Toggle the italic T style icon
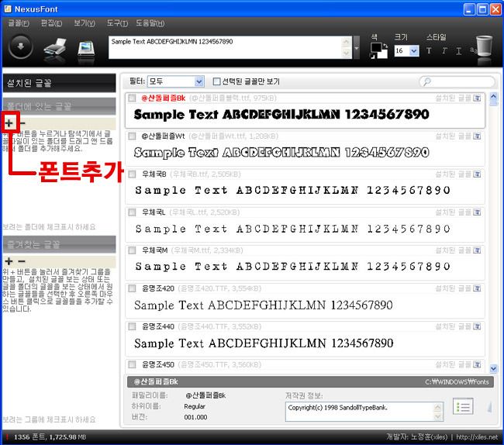 tap(444, 50)
